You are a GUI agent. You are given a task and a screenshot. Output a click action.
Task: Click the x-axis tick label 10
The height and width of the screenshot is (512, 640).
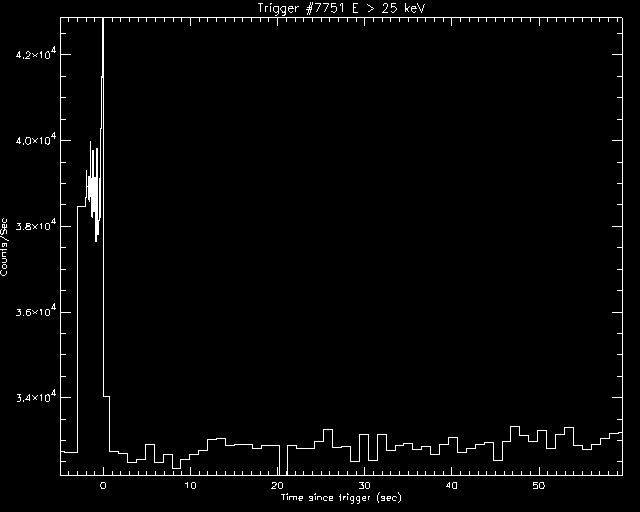pyautogui.click(x=190, y=485)
